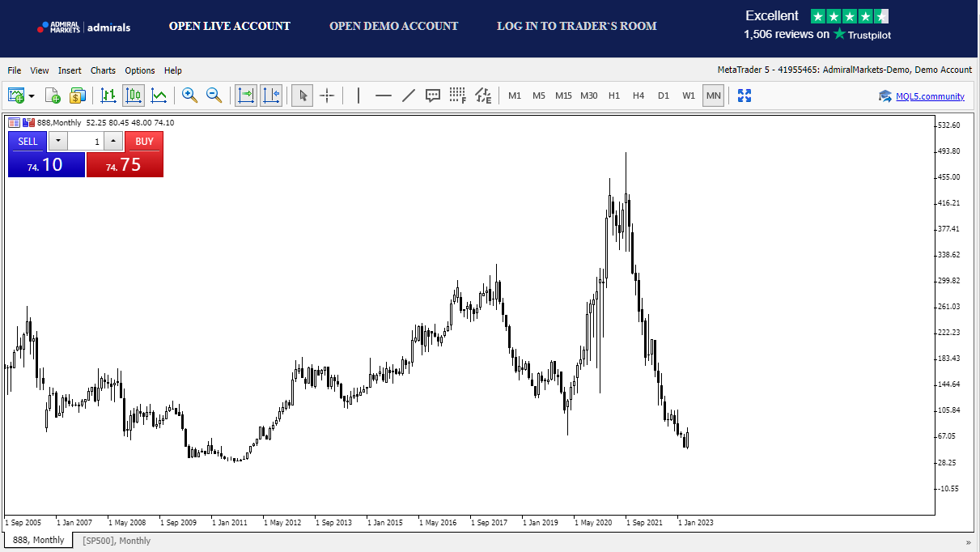Click the templates document icon
The width and height of the screenshot is (980, 552).
pos(53,96)
